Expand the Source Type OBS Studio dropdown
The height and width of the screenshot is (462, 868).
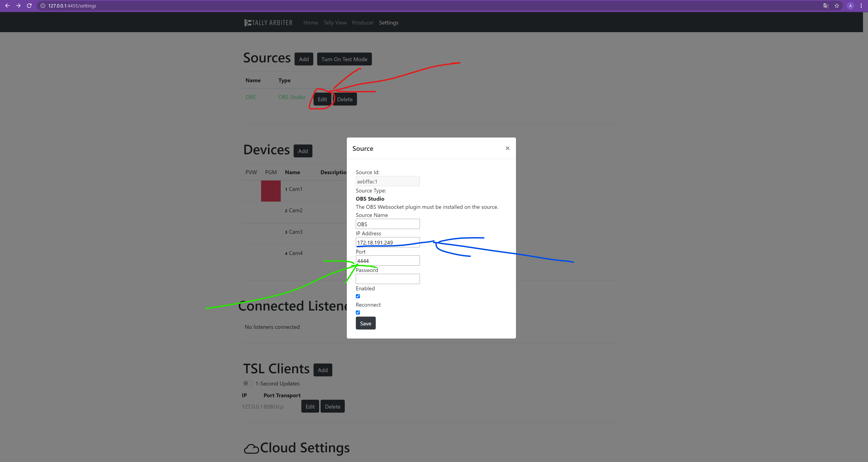[371, 199]
